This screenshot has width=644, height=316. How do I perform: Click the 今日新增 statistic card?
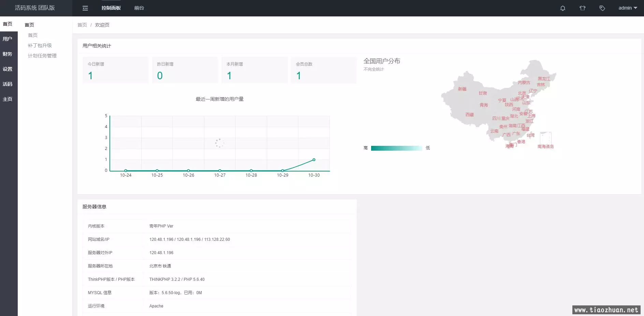[x=116, y=70]
